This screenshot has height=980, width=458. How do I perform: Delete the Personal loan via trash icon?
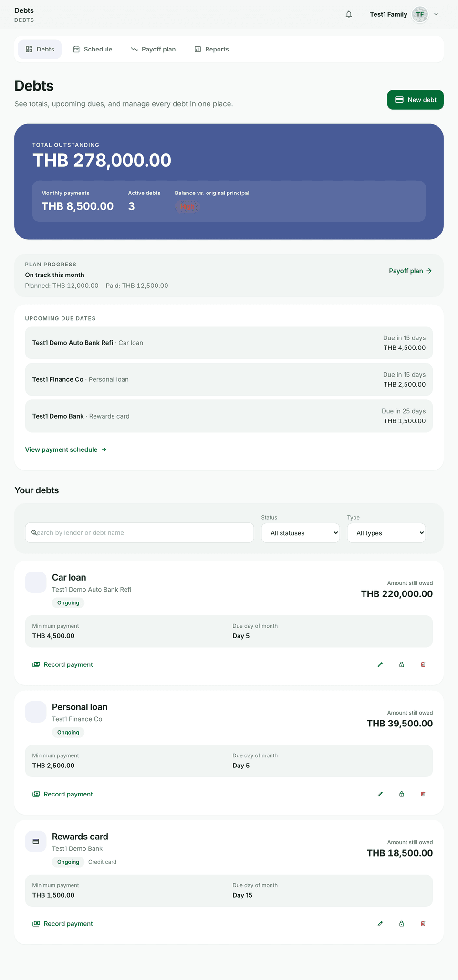[423, 794]
